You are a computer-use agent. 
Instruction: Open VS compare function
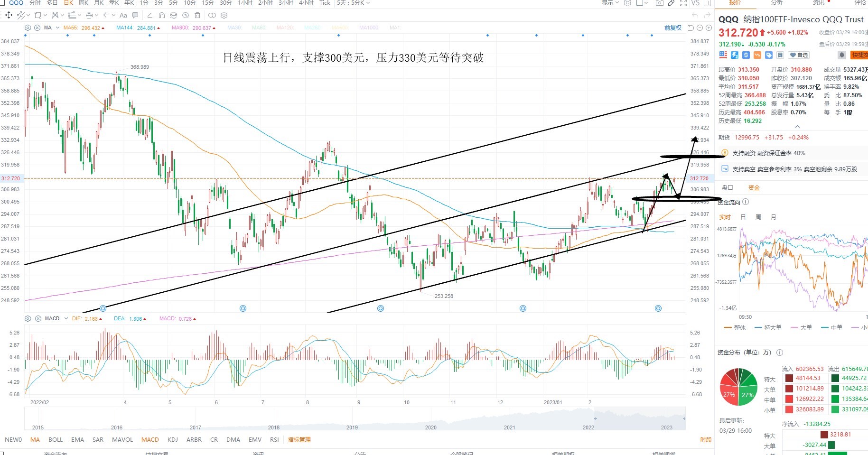695,3
